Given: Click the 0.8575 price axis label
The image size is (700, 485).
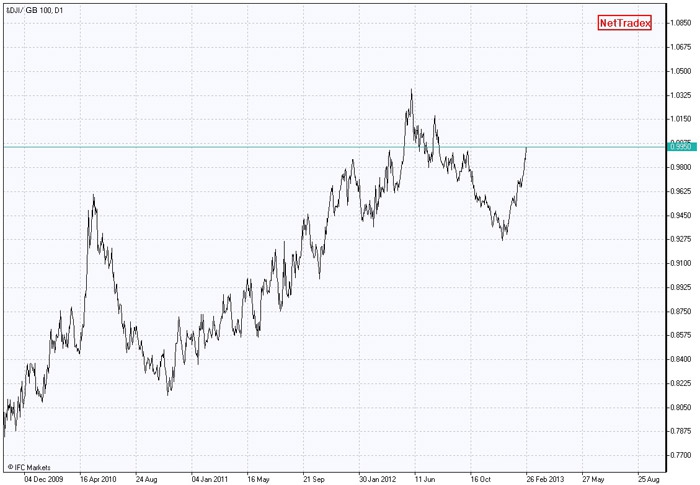Looking at the screenshot, I should (681, 335).
